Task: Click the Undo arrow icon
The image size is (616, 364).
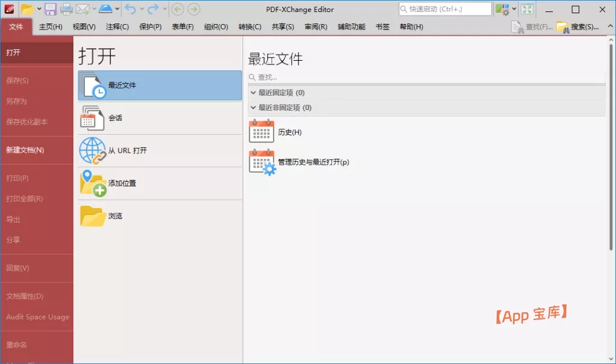Action: click(x=131, y=9)
